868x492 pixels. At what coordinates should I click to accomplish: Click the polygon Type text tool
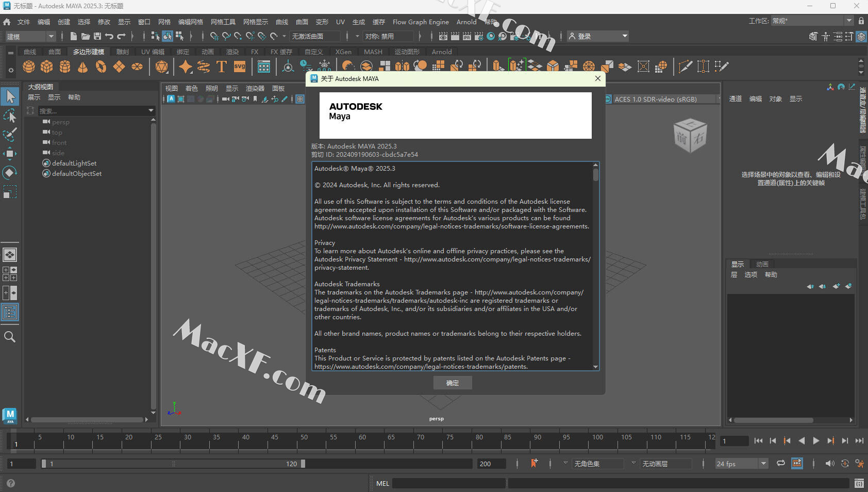pyautogui.click(x=221, y=67)
